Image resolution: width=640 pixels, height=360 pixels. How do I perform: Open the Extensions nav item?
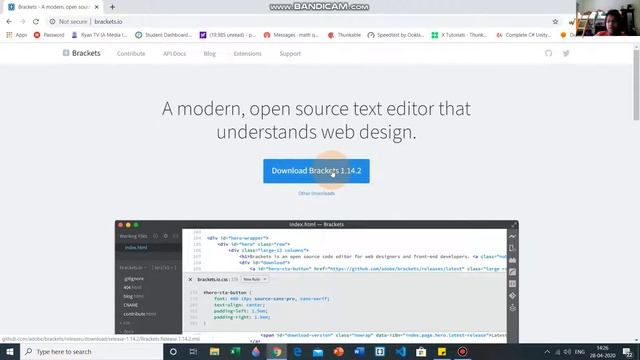[x=247, y=53]
